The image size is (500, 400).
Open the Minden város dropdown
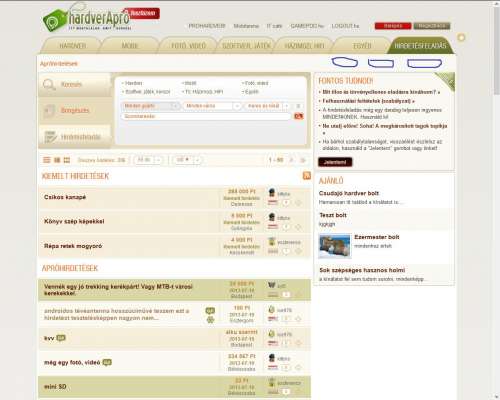[212, 106]
